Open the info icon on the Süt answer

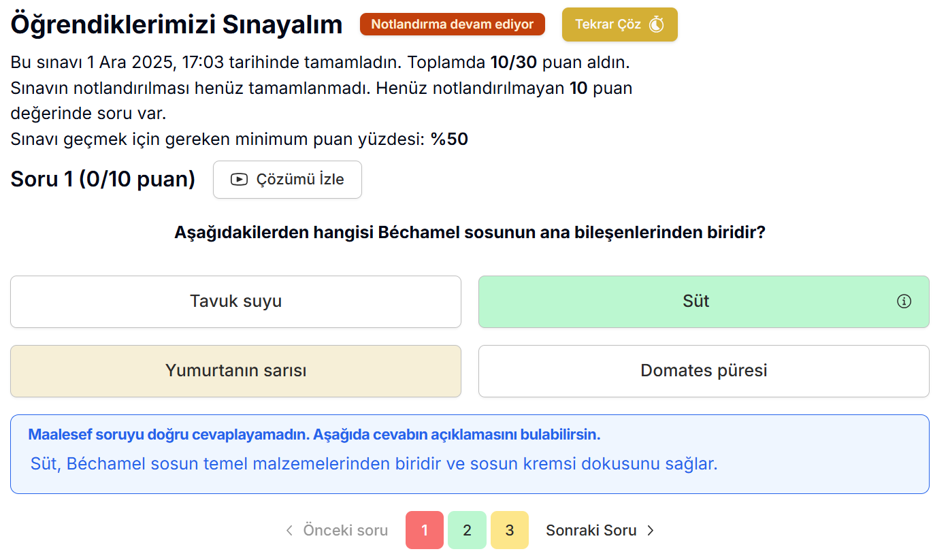coord(904,301)
